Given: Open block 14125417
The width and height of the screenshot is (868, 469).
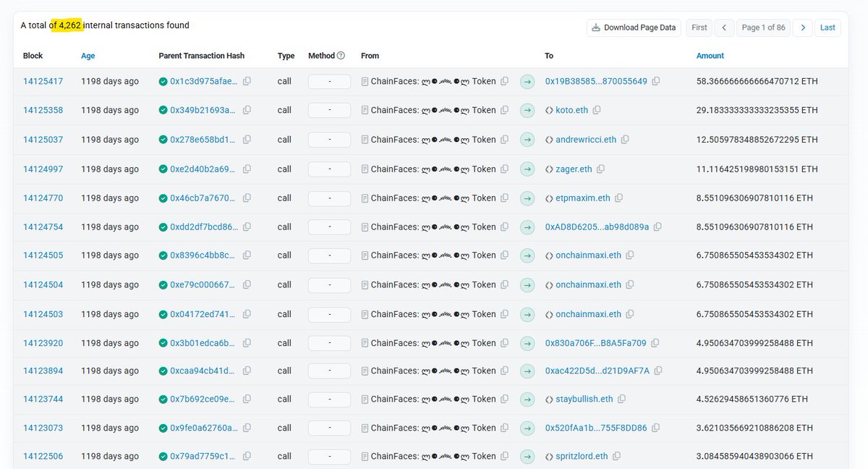Looking at the screenshot, I should point(43,81).
